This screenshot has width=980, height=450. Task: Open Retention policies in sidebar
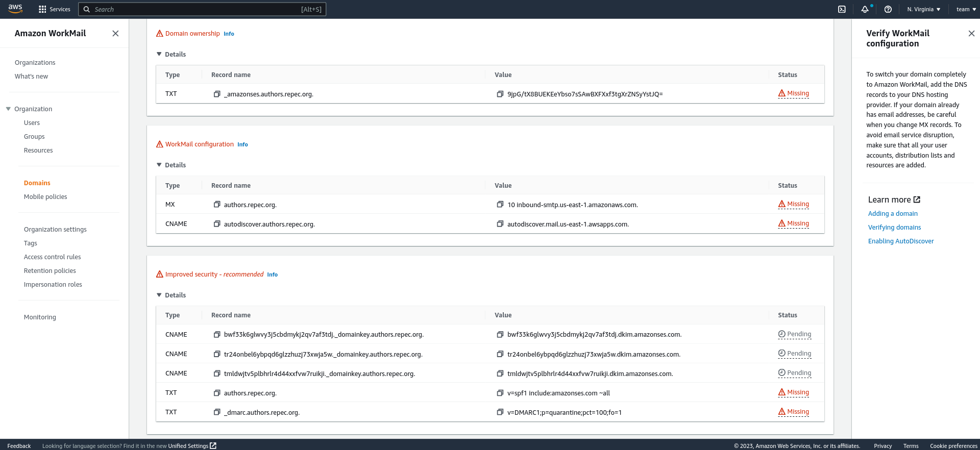click(50, 271)
